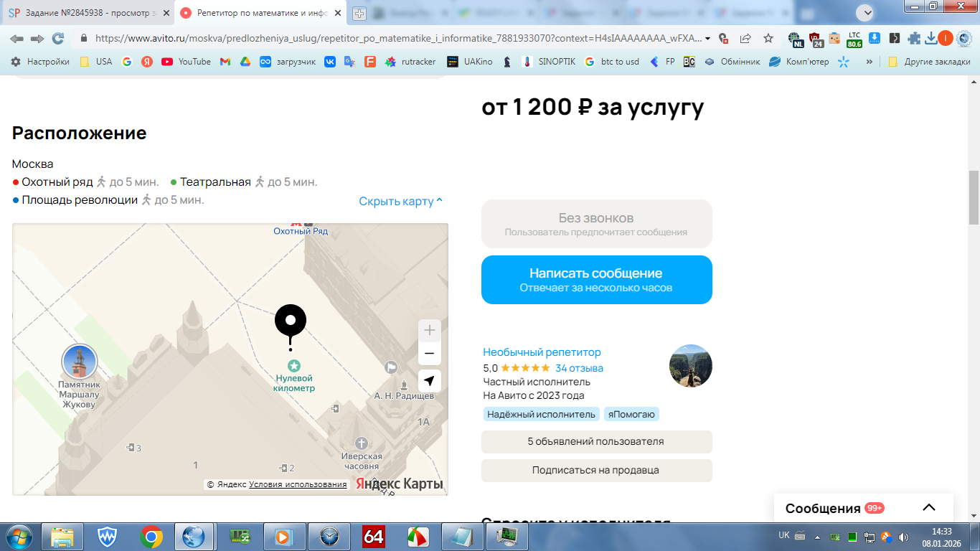Screen dimensions: 980x551
Task: Click the Надёжный исполнитель badge
Action: (x=541, y=414)
